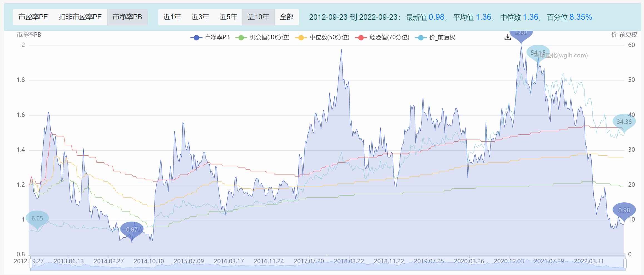Click the 市净率PB left axis title
The image size is (644, 275).
point(29,35)
